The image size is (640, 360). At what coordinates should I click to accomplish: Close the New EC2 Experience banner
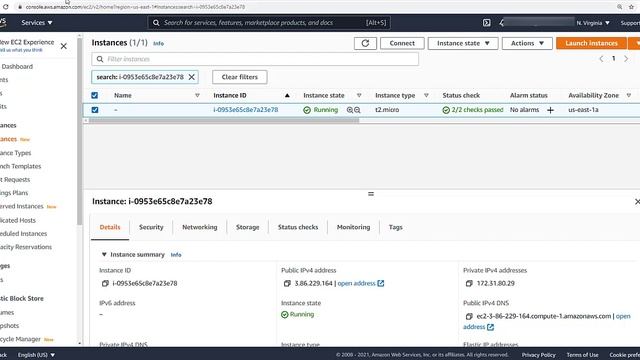(x=64, y=46)
